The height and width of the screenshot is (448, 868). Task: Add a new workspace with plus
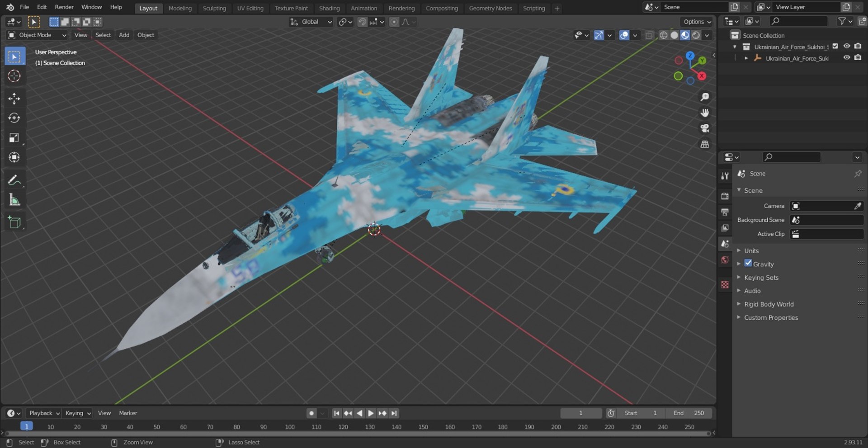point(557,8)
